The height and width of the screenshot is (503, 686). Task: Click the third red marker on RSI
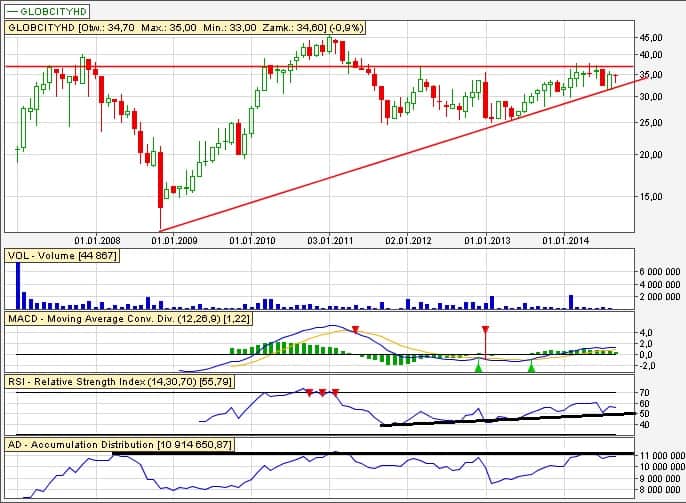click(x=336, y=392)
